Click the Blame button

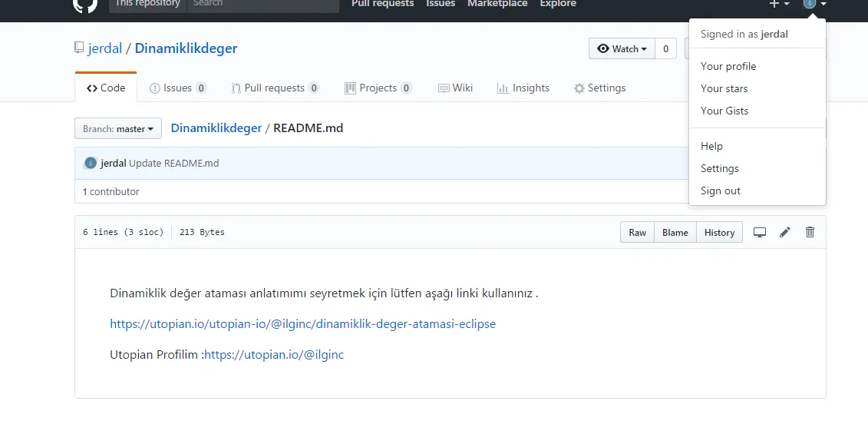pyautogui.click(x=675, y=232)
